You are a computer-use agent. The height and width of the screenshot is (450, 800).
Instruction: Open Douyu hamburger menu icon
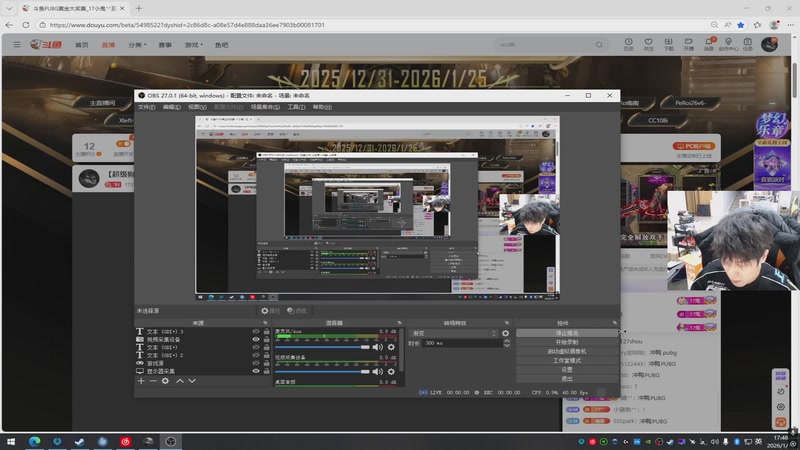[17, 45]
